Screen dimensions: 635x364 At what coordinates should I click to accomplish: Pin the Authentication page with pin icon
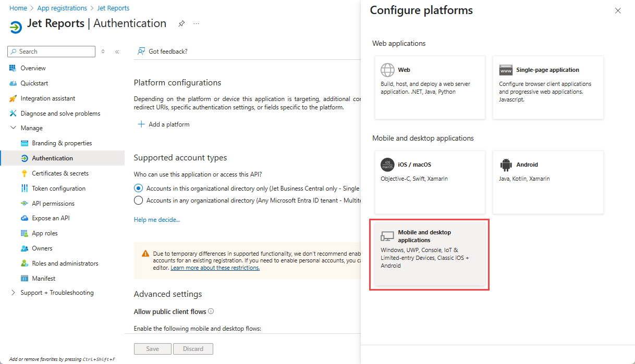coord(181,23)
